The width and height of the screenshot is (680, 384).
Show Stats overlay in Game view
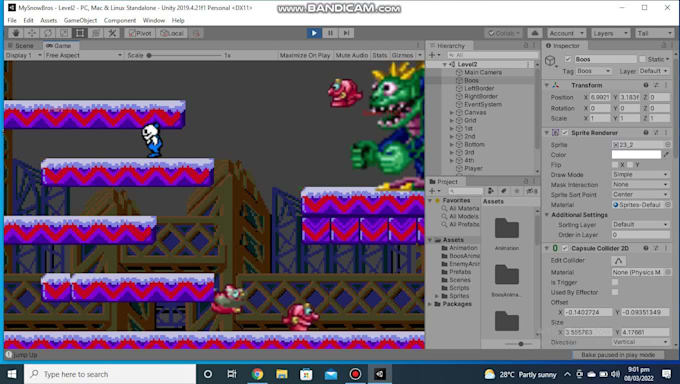pyautogui.click(x=379, y=55)
